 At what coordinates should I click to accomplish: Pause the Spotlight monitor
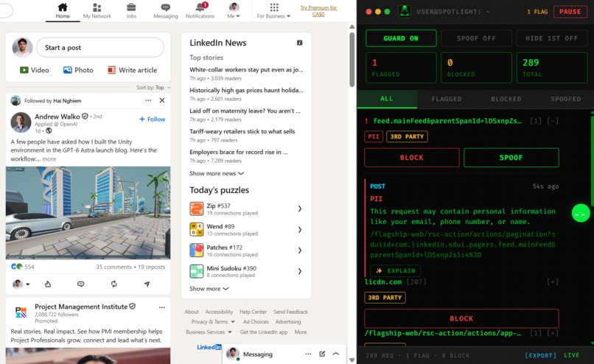[x=570, y=12]
